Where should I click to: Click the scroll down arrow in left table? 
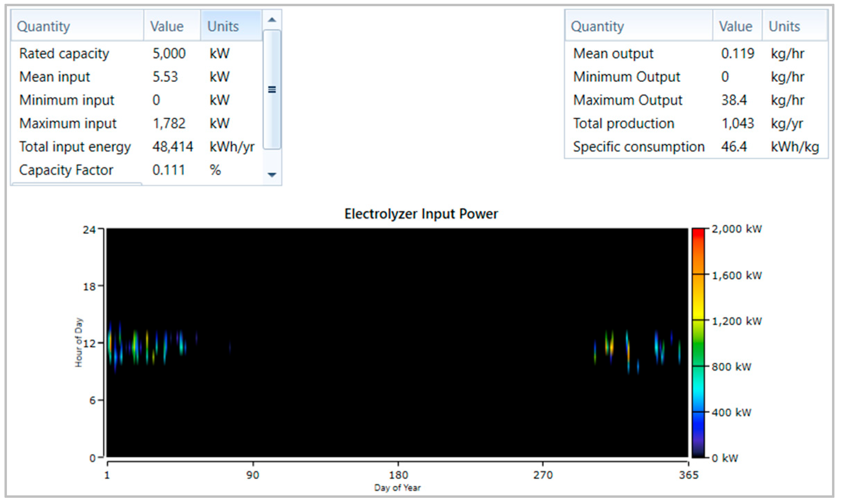click(272, 175)
